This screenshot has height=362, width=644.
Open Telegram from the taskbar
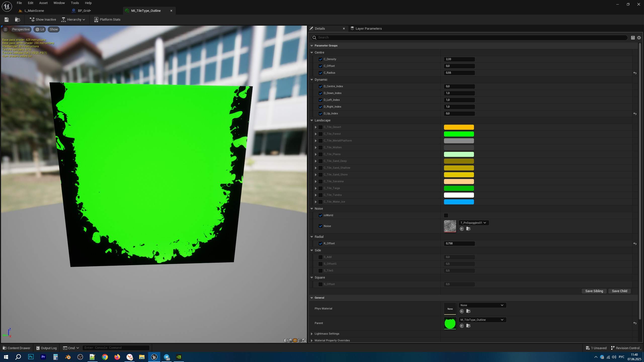[x=167, y=357]
